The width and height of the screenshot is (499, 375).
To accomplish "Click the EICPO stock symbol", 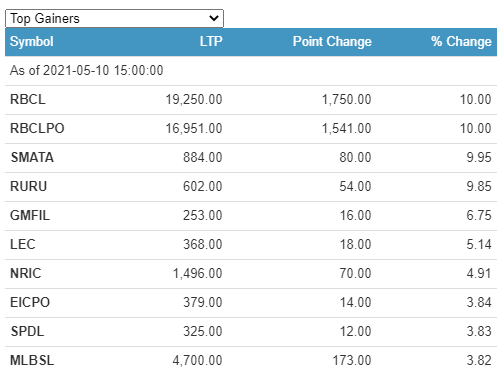I will [30, 302].
